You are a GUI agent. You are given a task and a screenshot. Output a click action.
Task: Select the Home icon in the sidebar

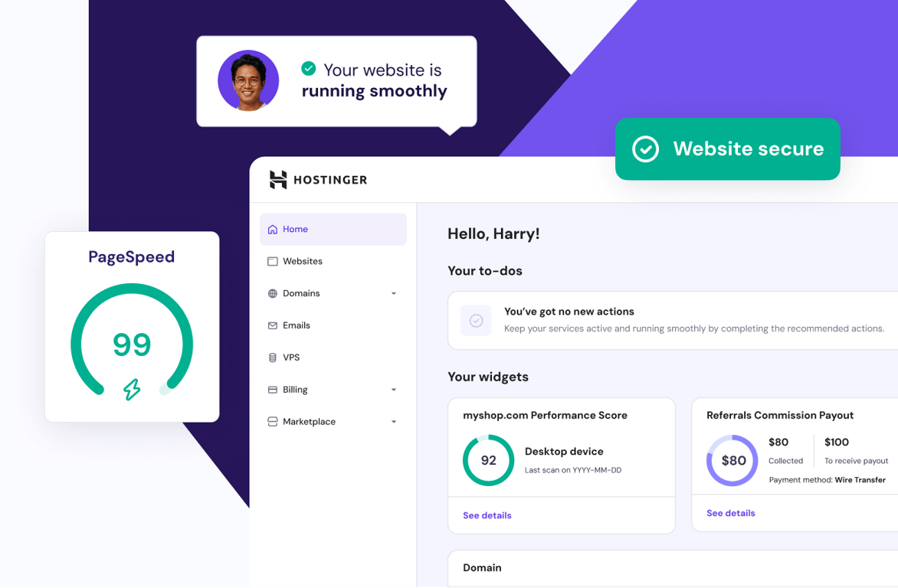pos(273,229)
